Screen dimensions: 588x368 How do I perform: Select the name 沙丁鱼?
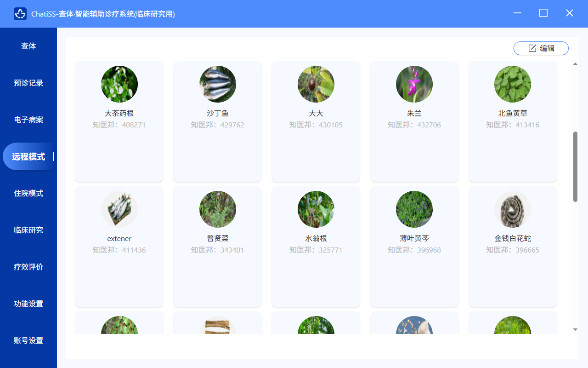coord(218,113)
